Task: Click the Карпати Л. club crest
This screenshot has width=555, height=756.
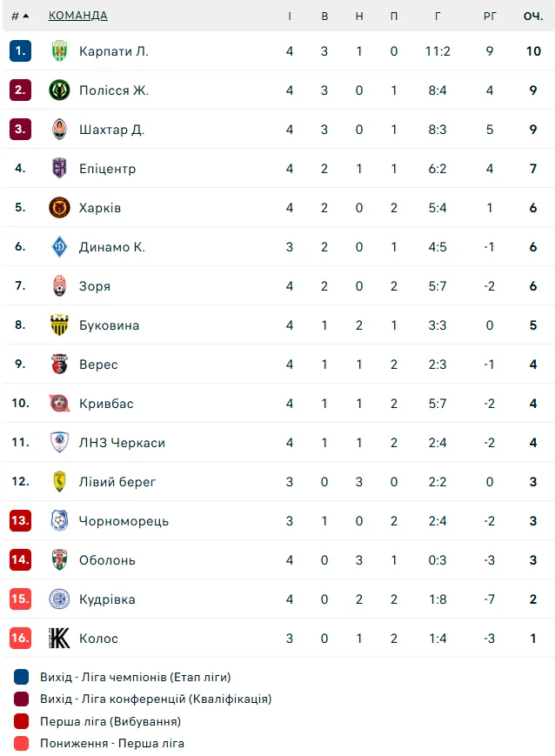Action: pyautogui.click(x=59, y=51)
